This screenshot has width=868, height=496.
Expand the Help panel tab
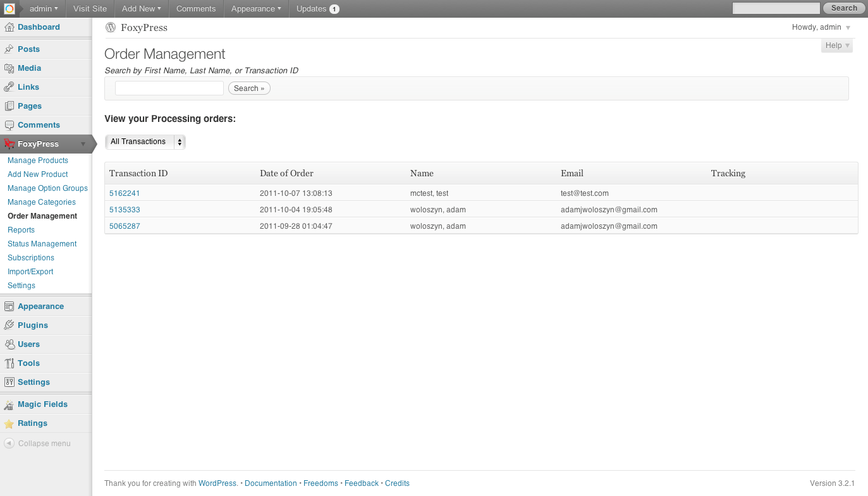(837, 45)
